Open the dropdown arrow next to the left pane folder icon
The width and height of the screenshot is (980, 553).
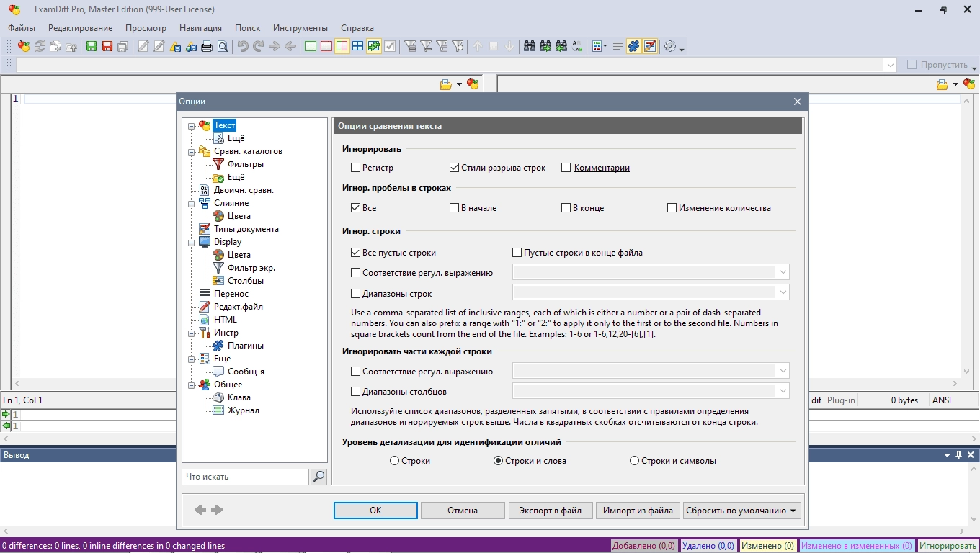pos(459,84)
